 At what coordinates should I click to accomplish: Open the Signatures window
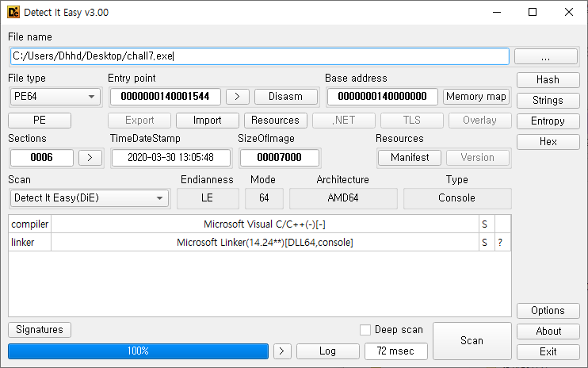click(x=40, y=330)
